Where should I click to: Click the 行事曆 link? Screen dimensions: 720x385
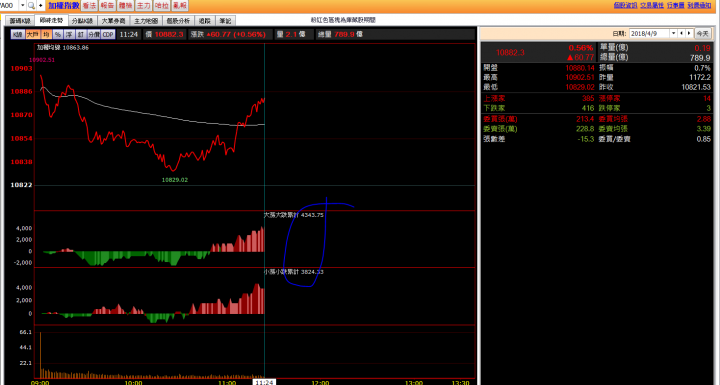coord(675,5)
